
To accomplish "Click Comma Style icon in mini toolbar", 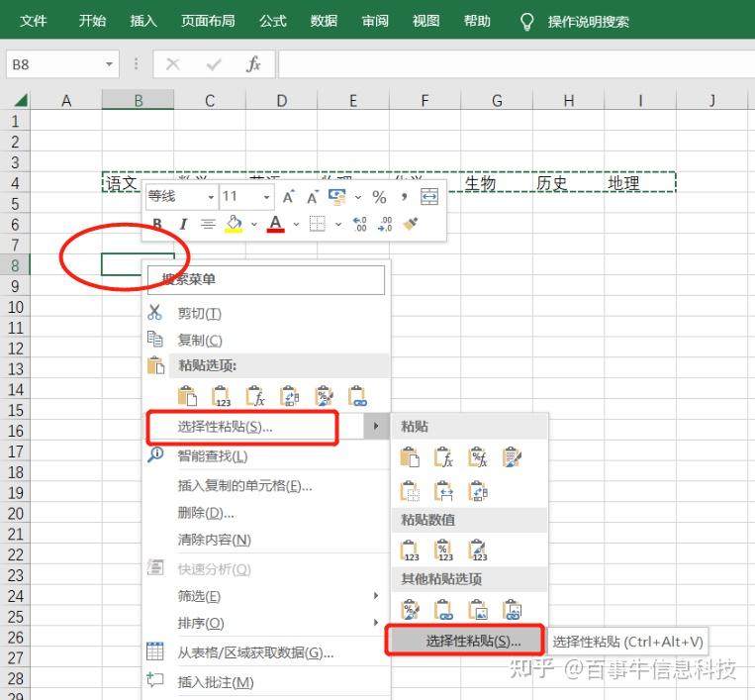I will 404,197.
